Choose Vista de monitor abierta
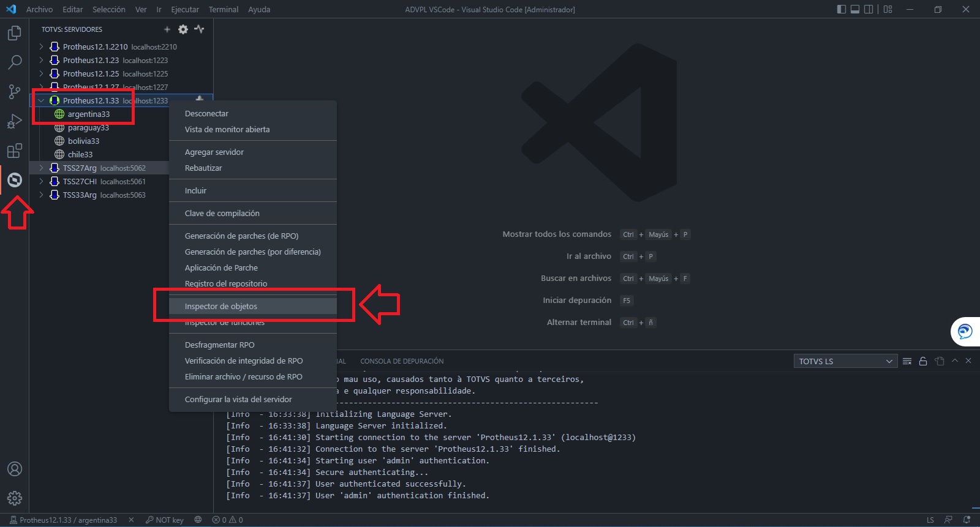This screenshot has height=527, width=980. click(253, 129)
